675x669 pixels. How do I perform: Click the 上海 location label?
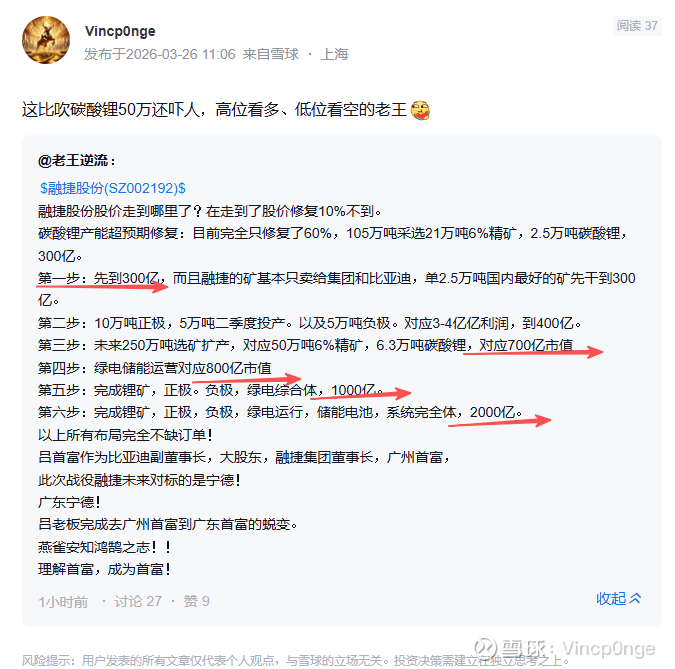pos(334,54)
